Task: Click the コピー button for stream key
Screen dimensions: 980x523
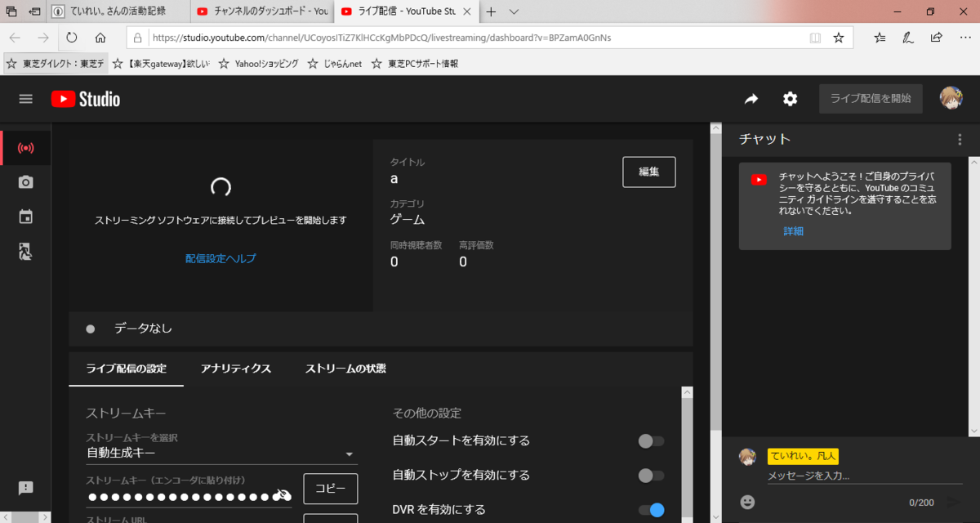Action: coord(330,488)
